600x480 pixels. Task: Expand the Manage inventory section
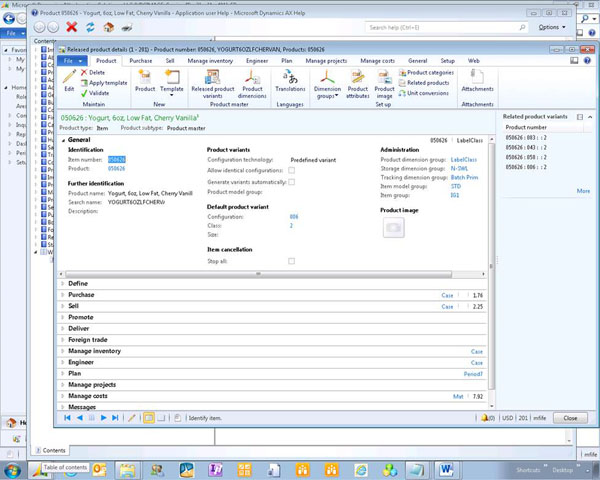(94, 351)
